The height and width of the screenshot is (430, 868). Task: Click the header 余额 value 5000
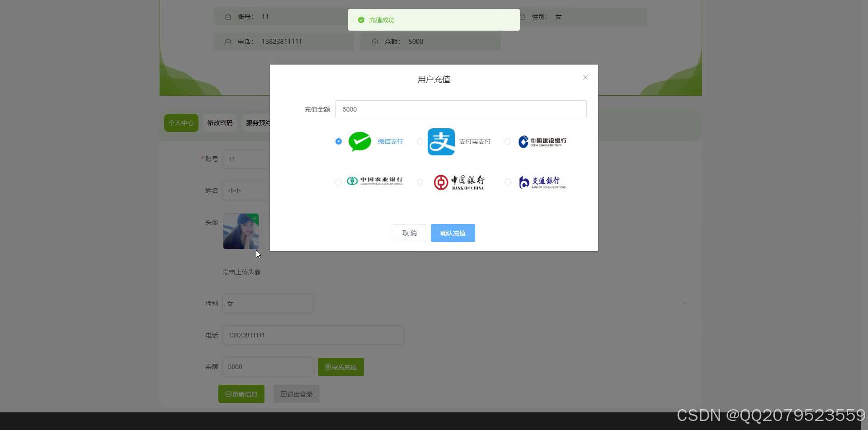(x=416, y=42)
